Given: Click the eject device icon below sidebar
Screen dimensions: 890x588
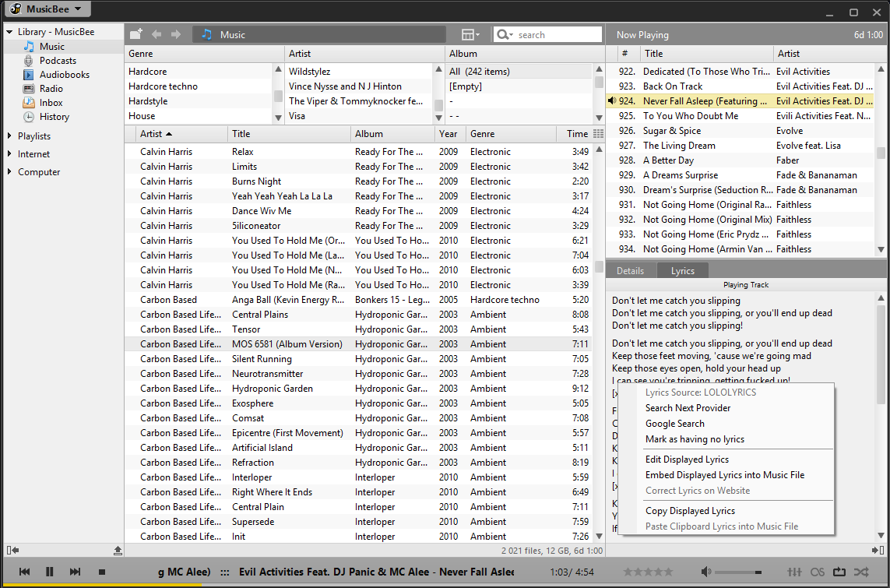Looking at the screenshot, I should coord(118,550).
